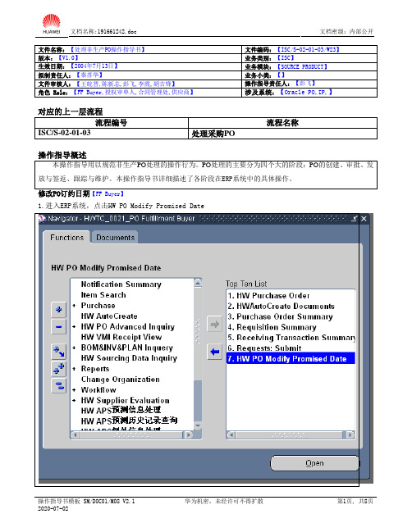
Task: Select HW APS预测历史记录查询 function
Action: 129,421
